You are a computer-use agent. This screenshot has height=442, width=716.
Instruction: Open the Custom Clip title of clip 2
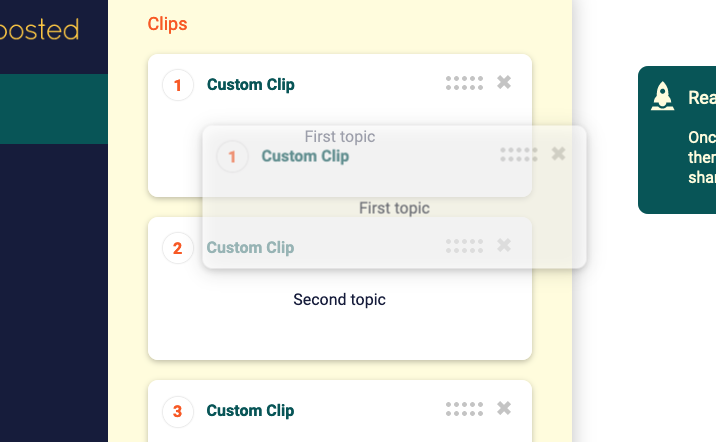click(250, 247)
